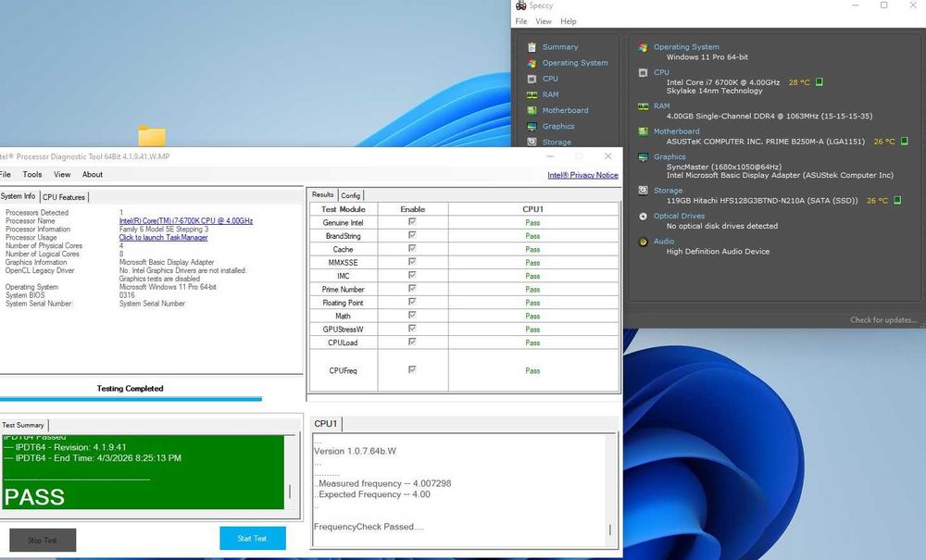Open the About menu in Intel Diagnostic Tool
Image resolution: width=926 pixels, height=560 pixels.
coord(92,174)
